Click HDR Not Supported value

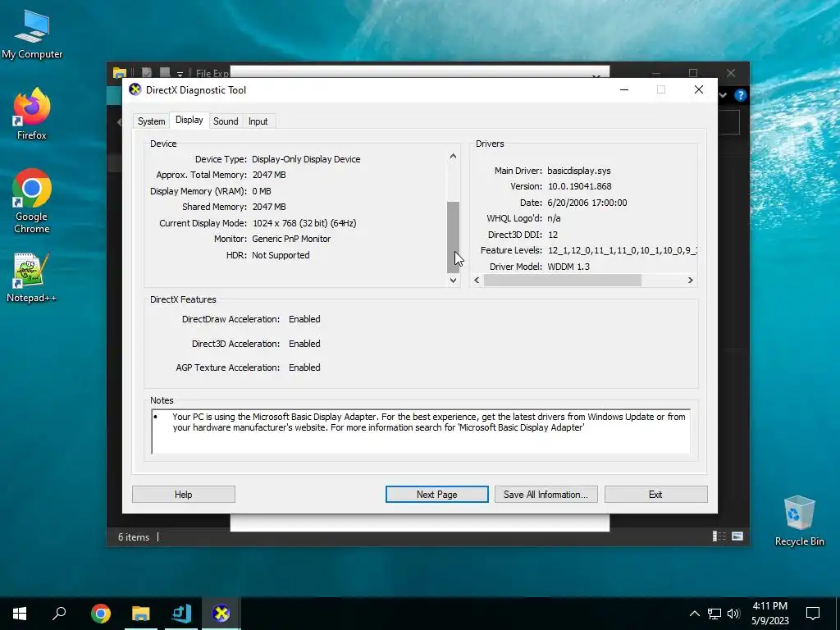pyautogui.click(x=281, y=255)
